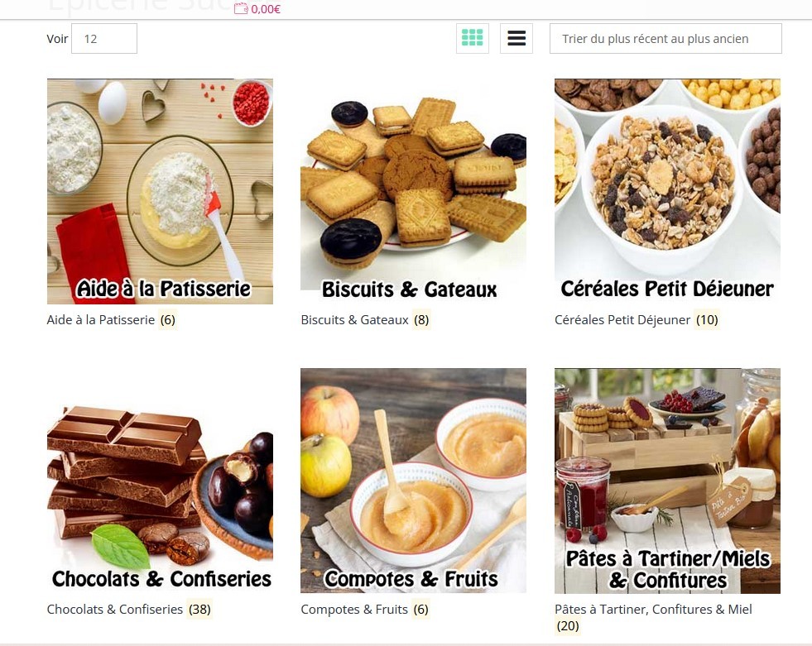Open Compotes & Fruits category image
The image size is (812, 646).
click(x=413, y=481)
